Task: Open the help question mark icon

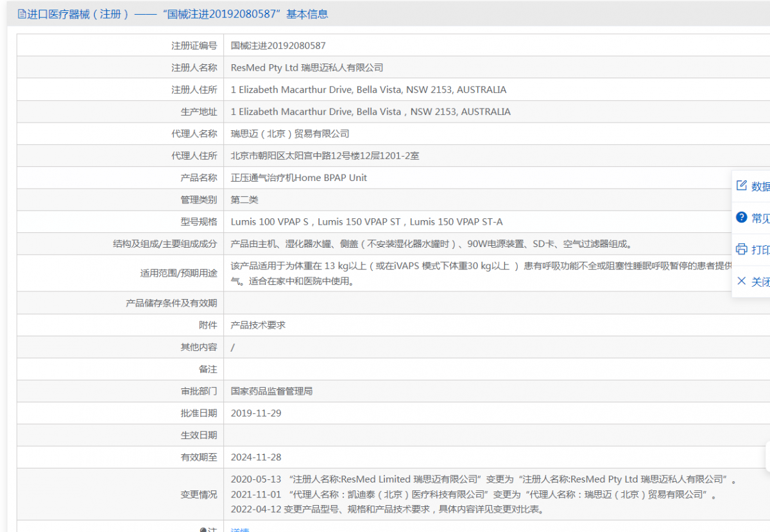Action: 742,218
